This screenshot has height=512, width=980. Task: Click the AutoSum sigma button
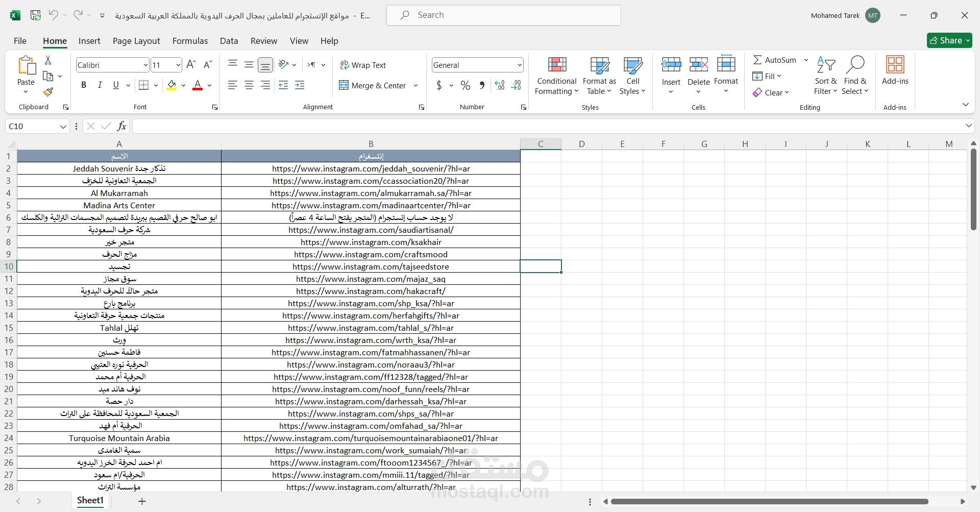pos(774,60)
